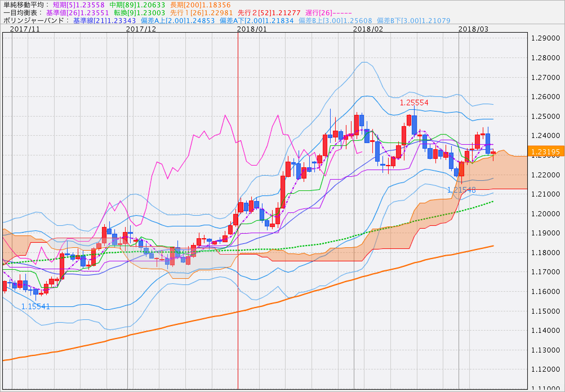Click the 2018/03 date axis label
The width and height of the screenshot is (565, 392).
pyautogui.click(x=473, y=29)
